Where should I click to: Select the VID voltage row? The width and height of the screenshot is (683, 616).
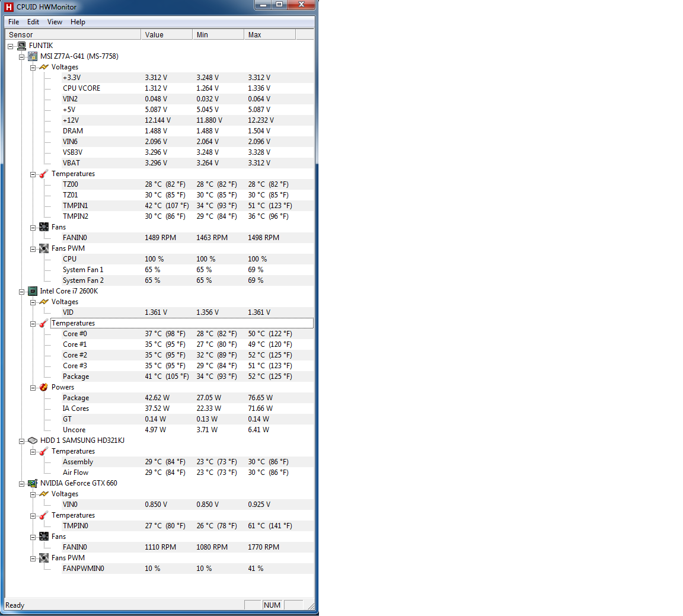[x=187, y=312]
